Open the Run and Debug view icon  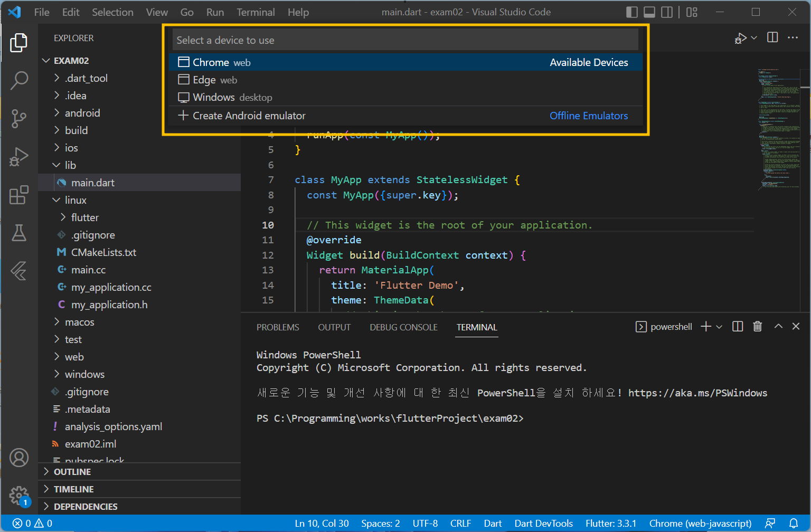coord(19,157)
